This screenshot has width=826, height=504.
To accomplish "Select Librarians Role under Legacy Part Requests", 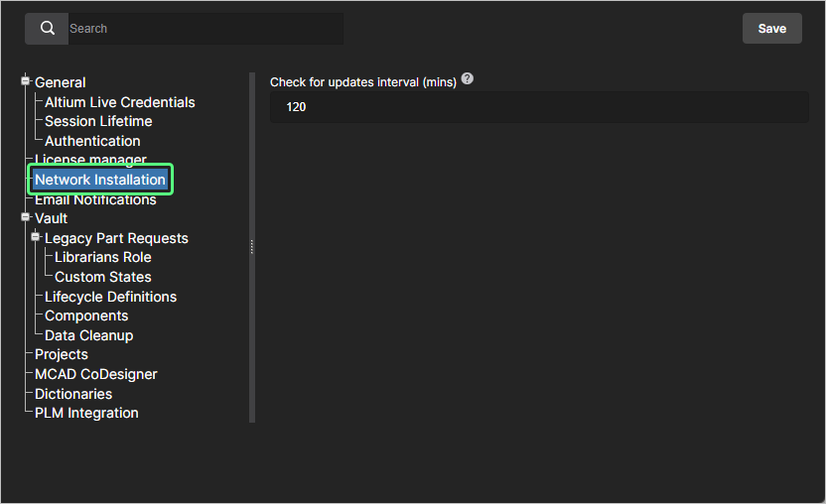I will 103,257.
